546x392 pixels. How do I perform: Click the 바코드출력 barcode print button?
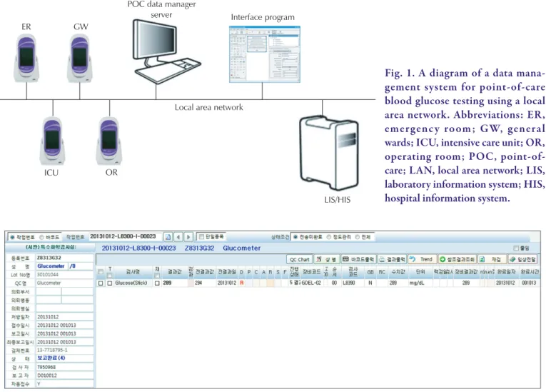[x=358, y=259]
